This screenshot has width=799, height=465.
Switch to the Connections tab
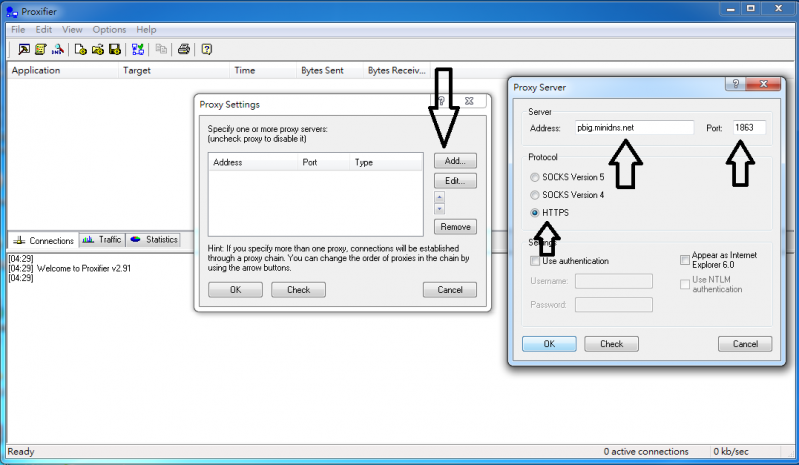click(x=44, y=240)
